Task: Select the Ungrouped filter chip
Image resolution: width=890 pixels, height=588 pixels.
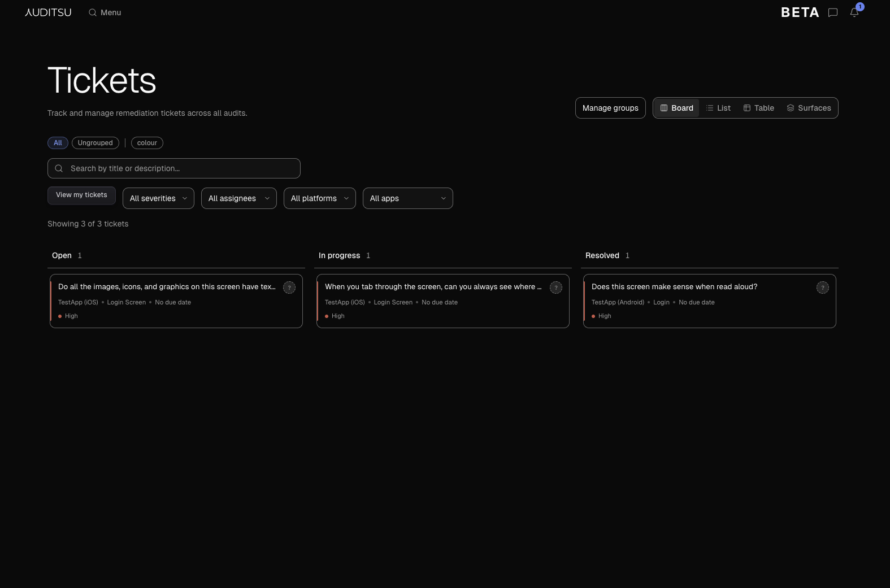Action: coord(95,143)
